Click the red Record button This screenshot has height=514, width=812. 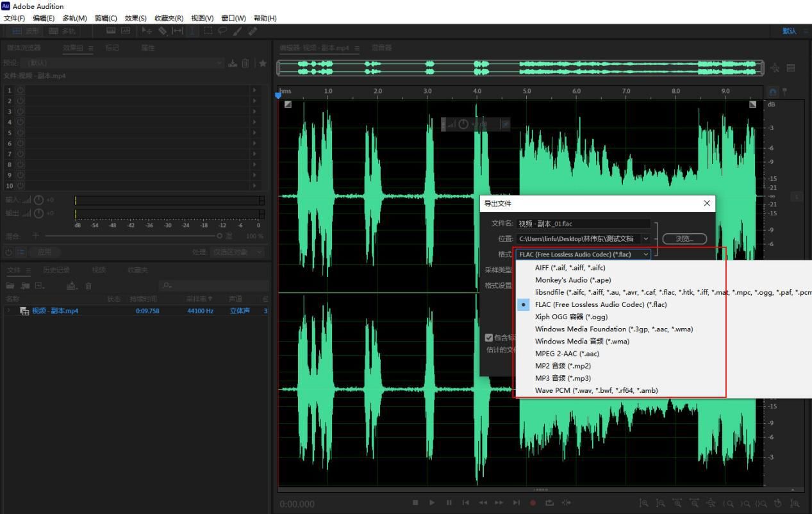click(x=533, y=502)
